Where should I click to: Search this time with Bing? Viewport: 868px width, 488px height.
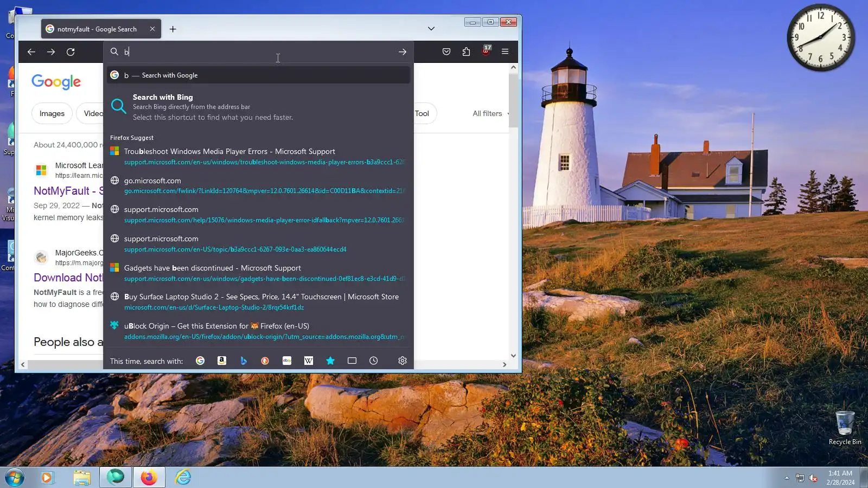pyautogui.click(x=244, y=361)
